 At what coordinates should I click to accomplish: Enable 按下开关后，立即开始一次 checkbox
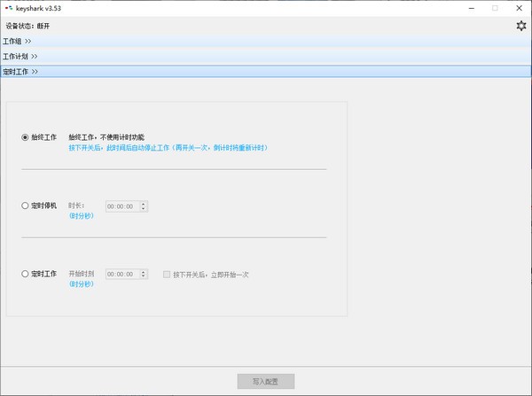pos(167,275)
